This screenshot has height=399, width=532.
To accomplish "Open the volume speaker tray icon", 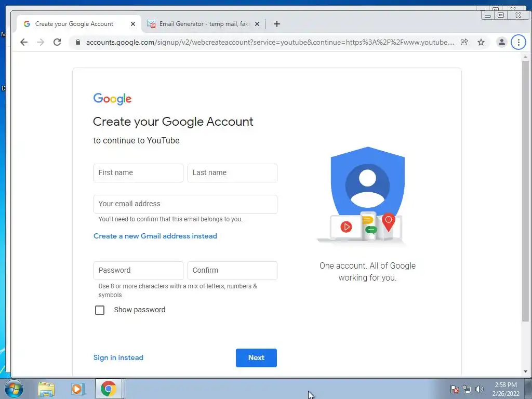I will (x=479, y=389).
